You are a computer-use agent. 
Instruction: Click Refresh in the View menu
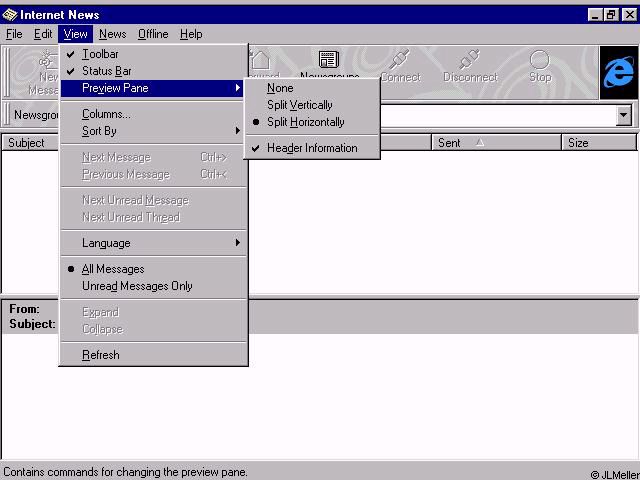153,355
